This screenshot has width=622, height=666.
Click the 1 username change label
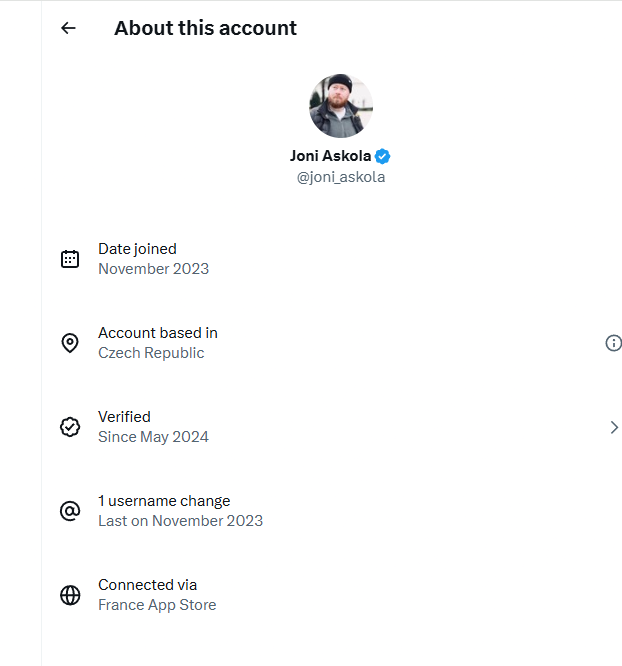pos(164,501)
